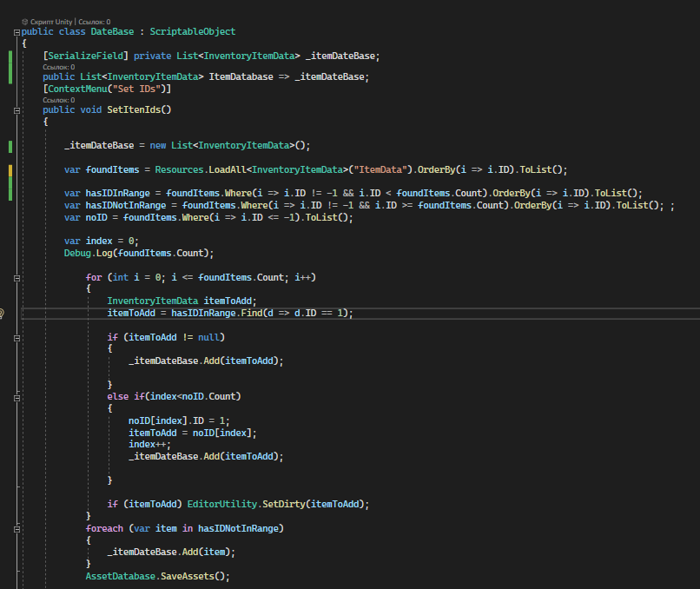Viewport: 700px width, 589px height.
Task: Open 'Ссылок: 0' link above ItemDatabase property
Action: (x=58, y=67)
